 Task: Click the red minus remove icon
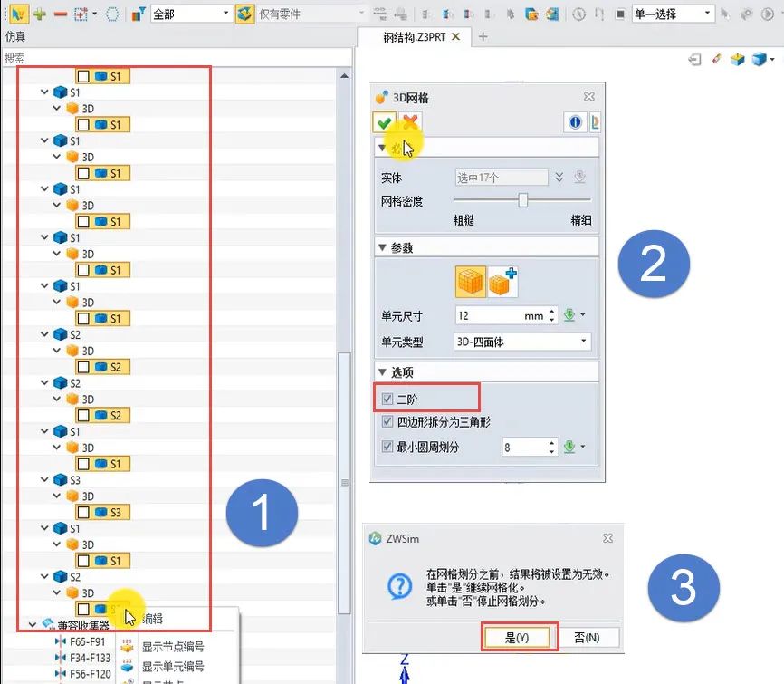pyautogui.click(x=60, y=14)
